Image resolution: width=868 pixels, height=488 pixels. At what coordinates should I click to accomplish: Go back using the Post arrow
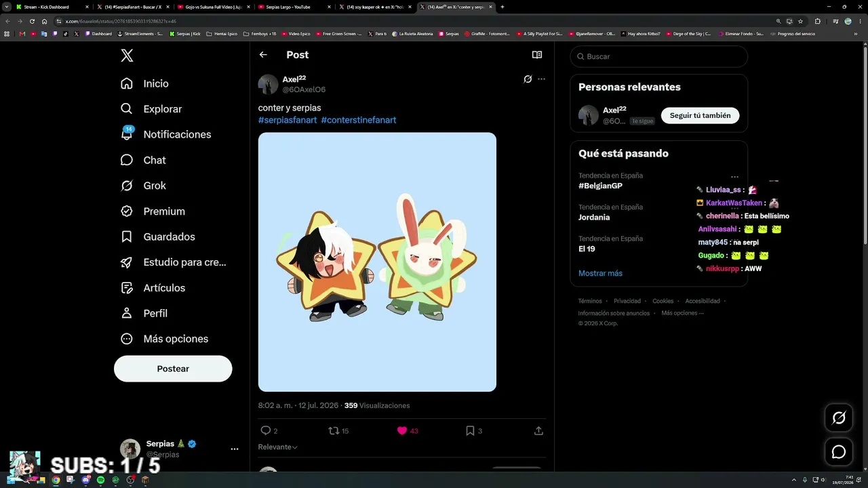263,55
